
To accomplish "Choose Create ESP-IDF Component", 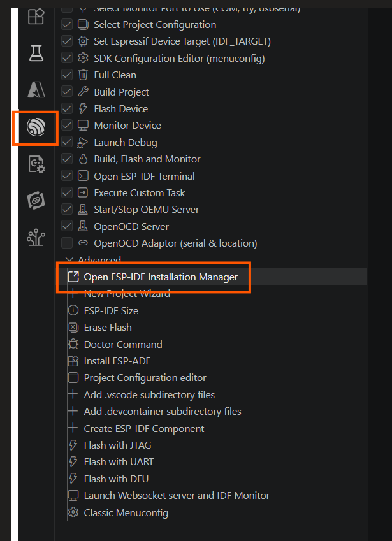I will pyautogui.click(x=144, y=428).
